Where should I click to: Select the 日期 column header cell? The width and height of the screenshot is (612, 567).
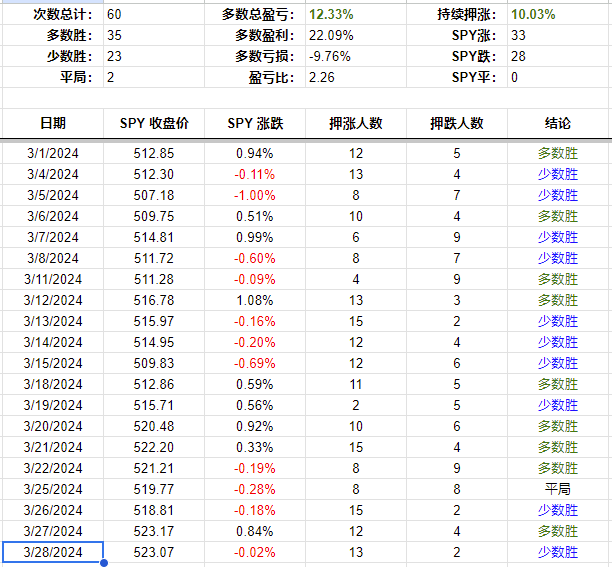[x=53, y=123]
